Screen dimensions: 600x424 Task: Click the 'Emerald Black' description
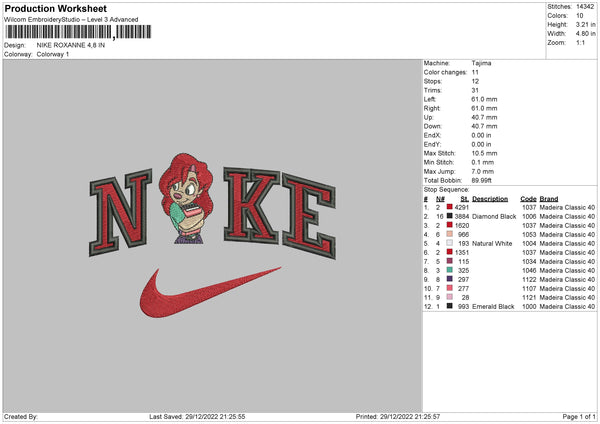coord(493,307)
